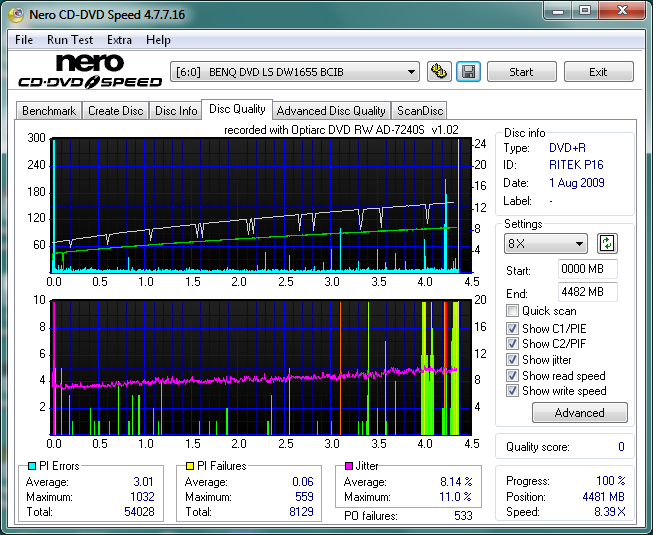Click the magenta Jitter legend square
The height and width of the screenshot is (535, 653).
point(349,466)
